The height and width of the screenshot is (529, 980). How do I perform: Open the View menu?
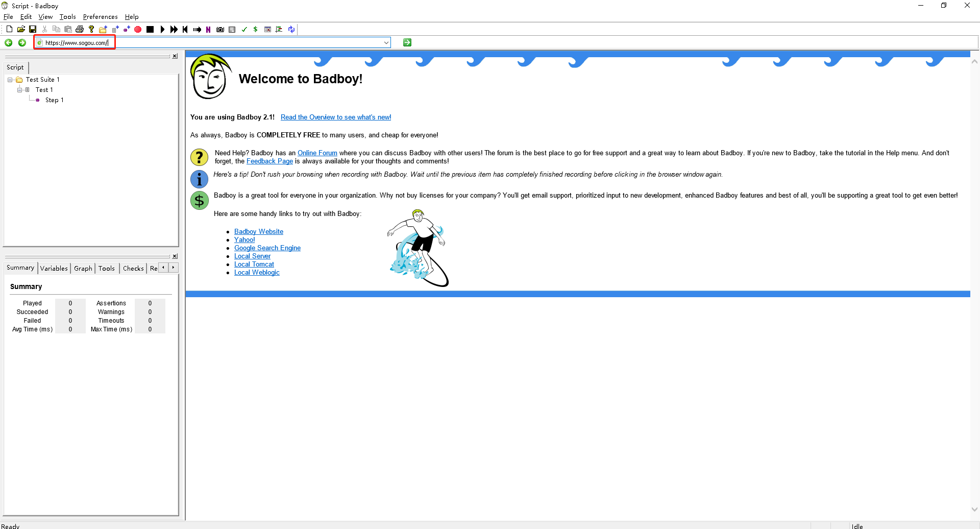pyautogui.click(x=45, y=17)
